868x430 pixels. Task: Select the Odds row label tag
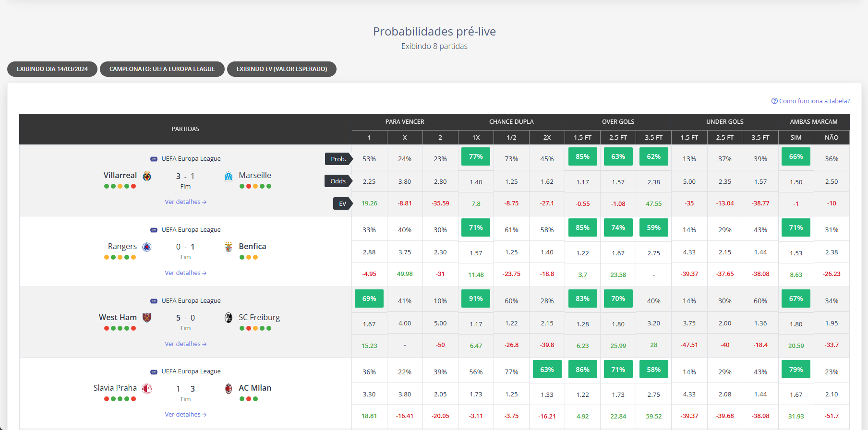point(338,181)
